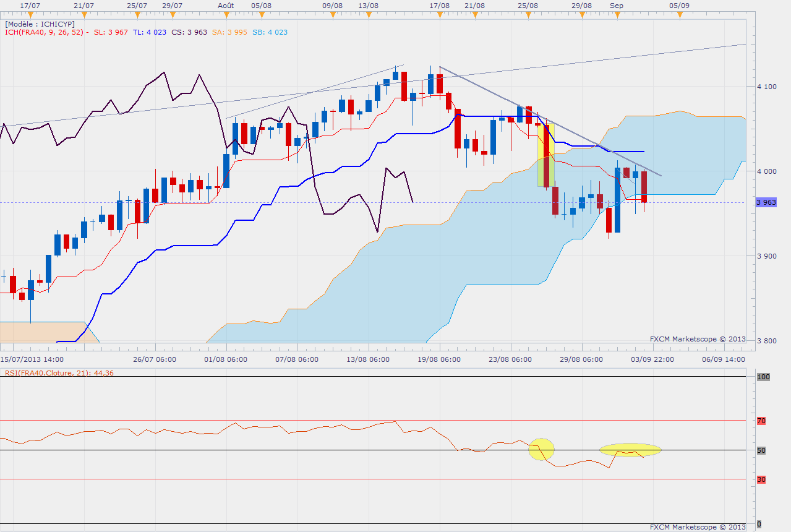
Task: Click the 25/08 date on top axis
Action: (528, 5)
